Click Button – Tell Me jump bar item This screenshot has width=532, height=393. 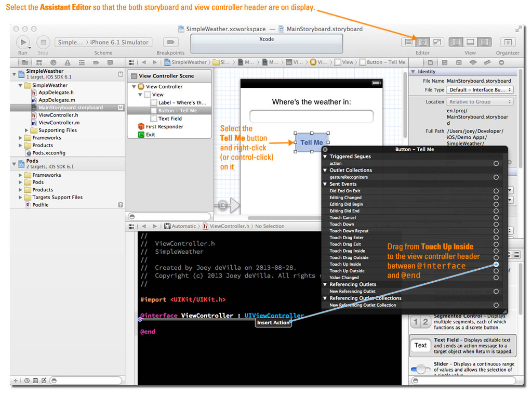[x=383, y=62]
